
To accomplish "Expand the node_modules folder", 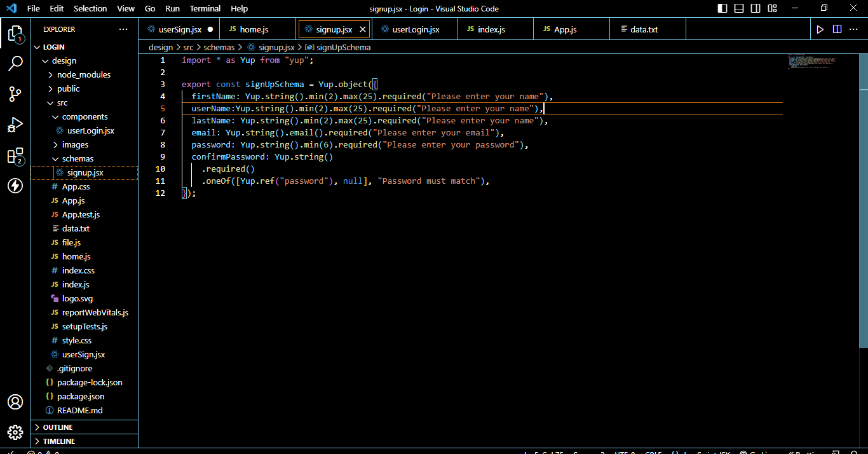I will pos(84,75).
